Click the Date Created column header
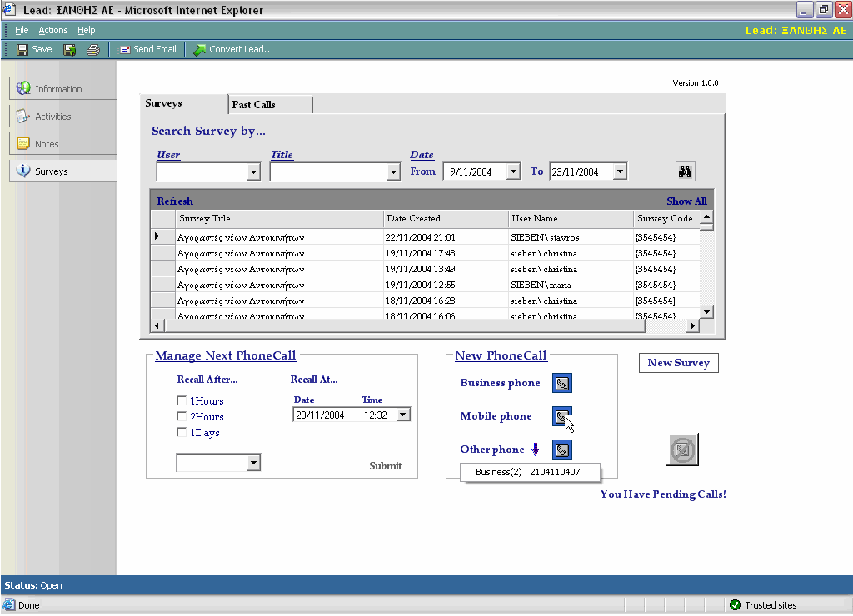This screenshot has width=853, height=616. 446,219
